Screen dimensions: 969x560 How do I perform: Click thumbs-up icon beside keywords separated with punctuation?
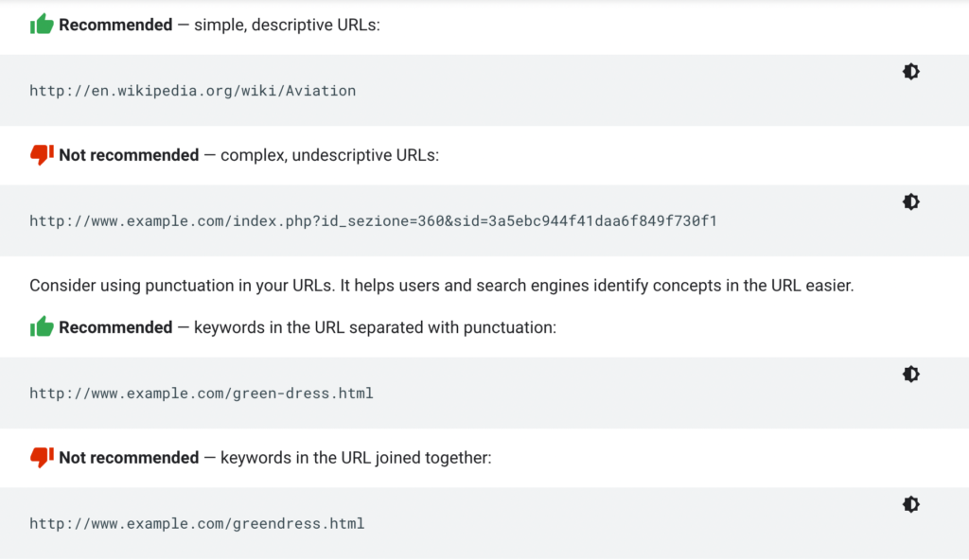tap(42, 327)
